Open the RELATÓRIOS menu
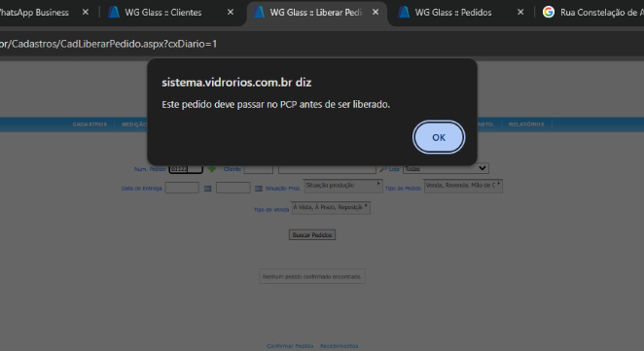 [x=526, y=124]
